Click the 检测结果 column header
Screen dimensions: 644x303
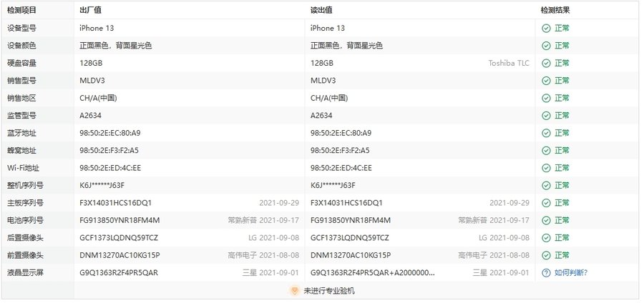click(555, 11)
